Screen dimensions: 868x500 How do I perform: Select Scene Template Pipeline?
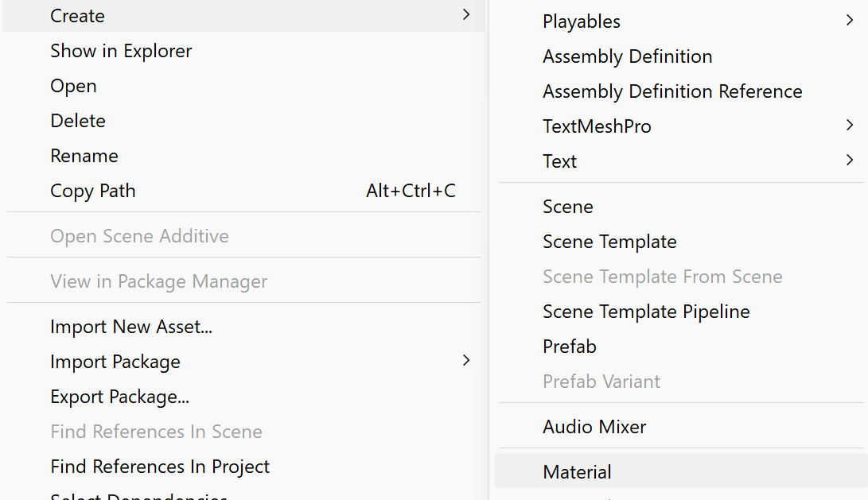(646, 312)
